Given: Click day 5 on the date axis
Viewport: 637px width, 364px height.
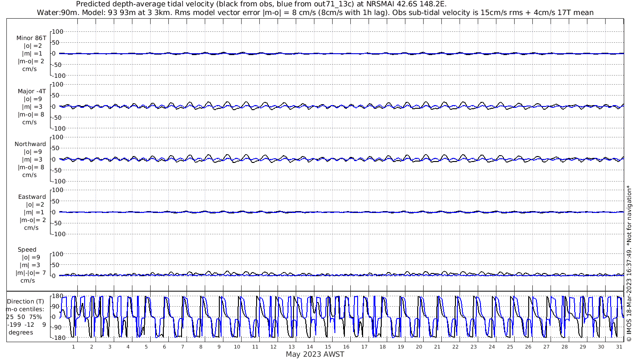Looking at the screenshot, I should [x=146, y=347].
